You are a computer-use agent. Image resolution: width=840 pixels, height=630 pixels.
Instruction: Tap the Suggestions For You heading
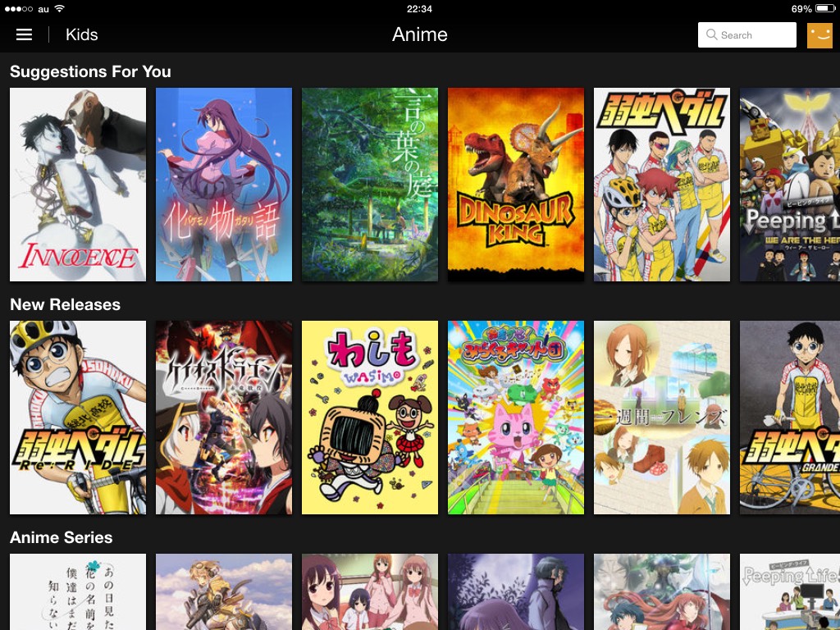tap(90, 72)
